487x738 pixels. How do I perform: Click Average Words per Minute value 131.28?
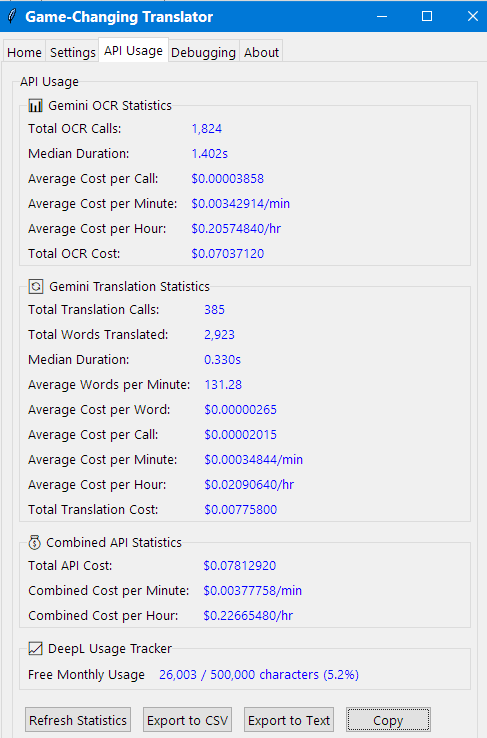click(223, 384)
